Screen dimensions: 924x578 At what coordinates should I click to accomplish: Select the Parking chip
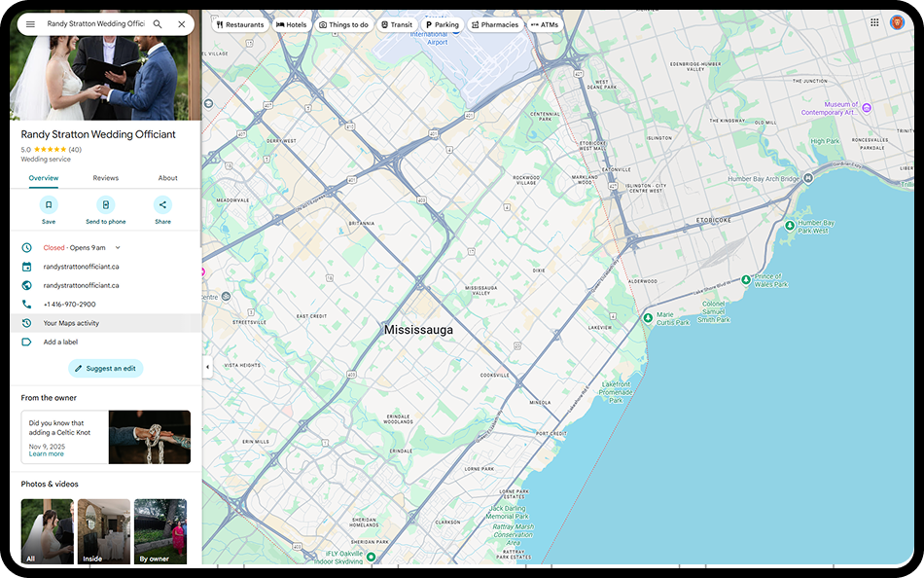pos(442,24)
